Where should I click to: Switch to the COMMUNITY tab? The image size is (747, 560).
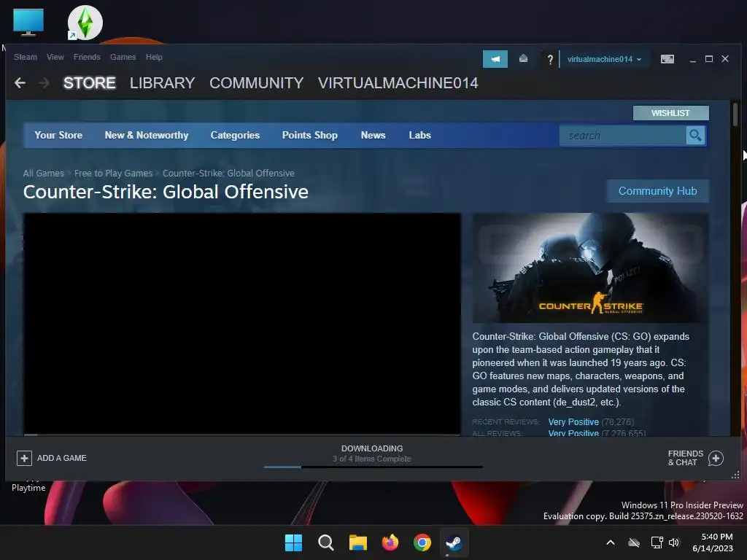(x=256, y=83)
